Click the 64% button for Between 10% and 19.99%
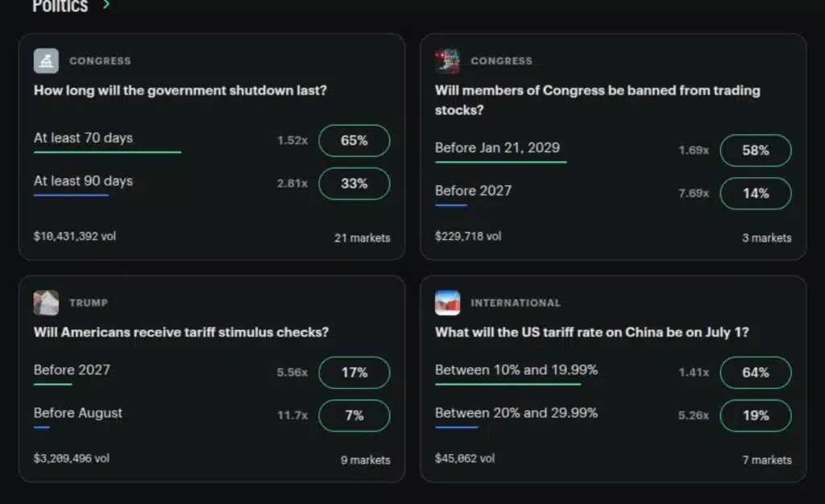The image size is (825, 504). [x=756, y=373]
